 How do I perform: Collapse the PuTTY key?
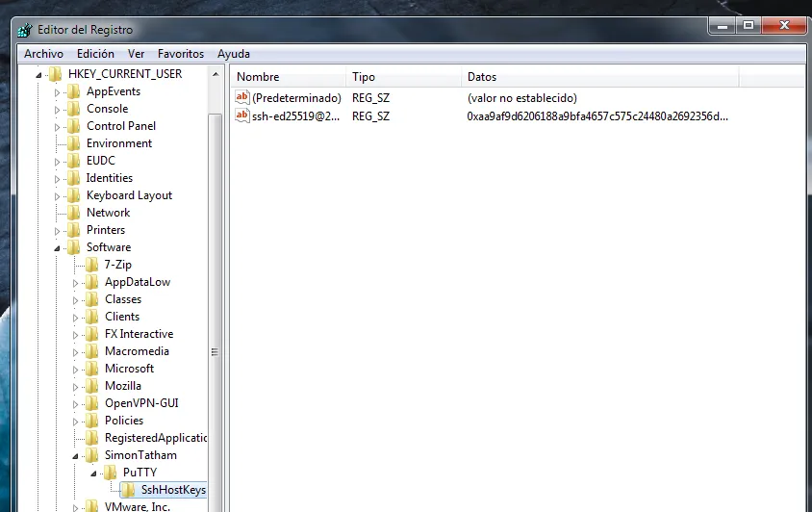pos(93,474)
